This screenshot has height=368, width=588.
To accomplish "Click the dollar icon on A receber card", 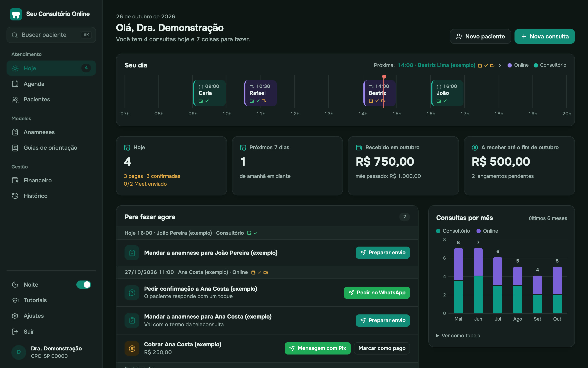I will click(x=475, y=147).
